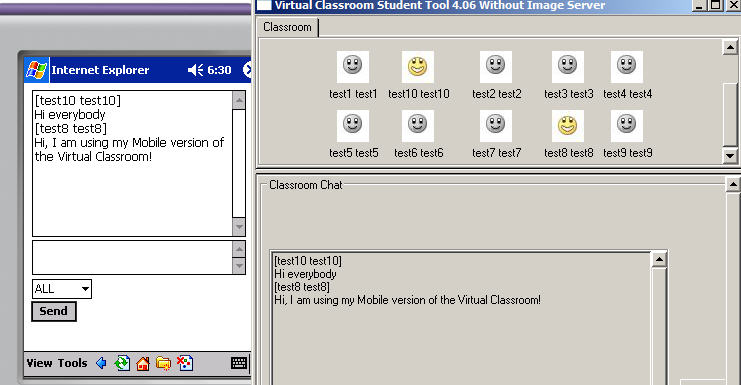
Task: Select the test10 test10 student smiley
Action: click(418, 67)
